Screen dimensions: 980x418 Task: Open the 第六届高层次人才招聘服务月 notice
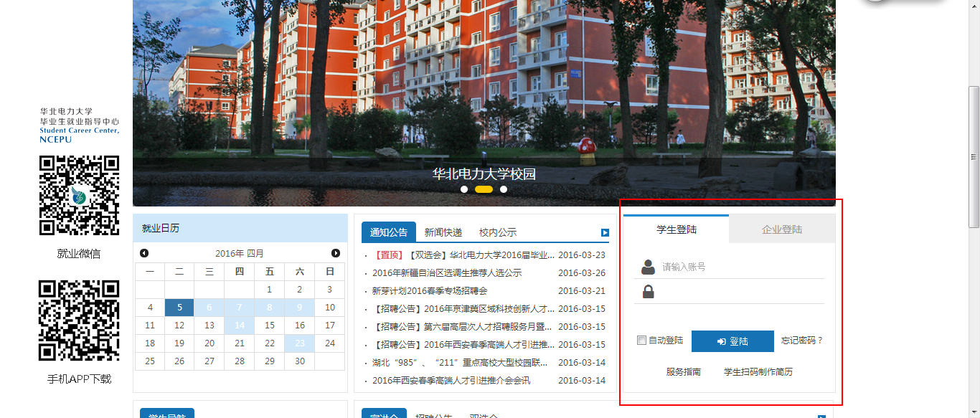tap(464, 327)
